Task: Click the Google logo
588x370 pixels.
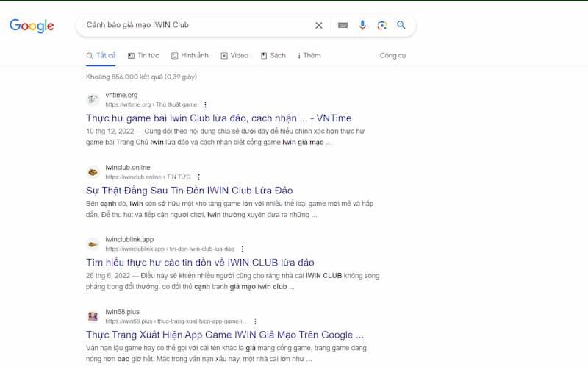Action: point(32,26)
